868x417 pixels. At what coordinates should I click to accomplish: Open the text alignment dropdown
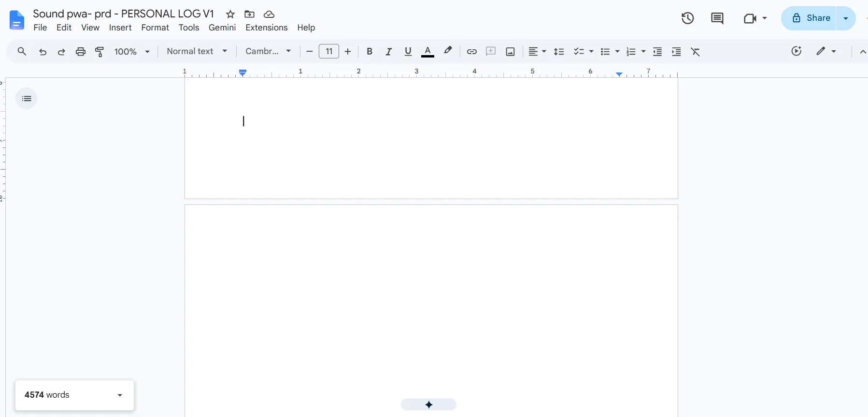tap(537, 52)
